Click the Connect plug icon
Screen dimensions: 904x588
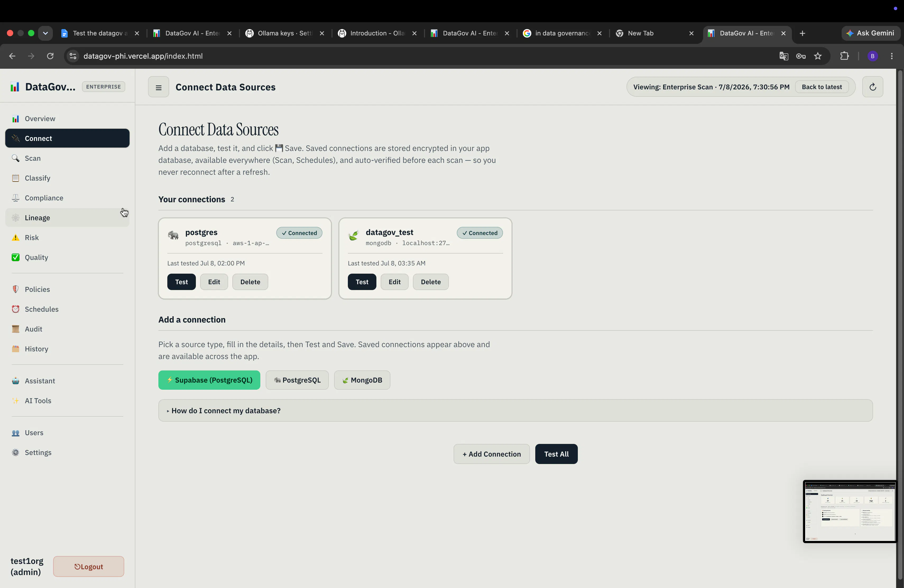(x=16, y=138)
